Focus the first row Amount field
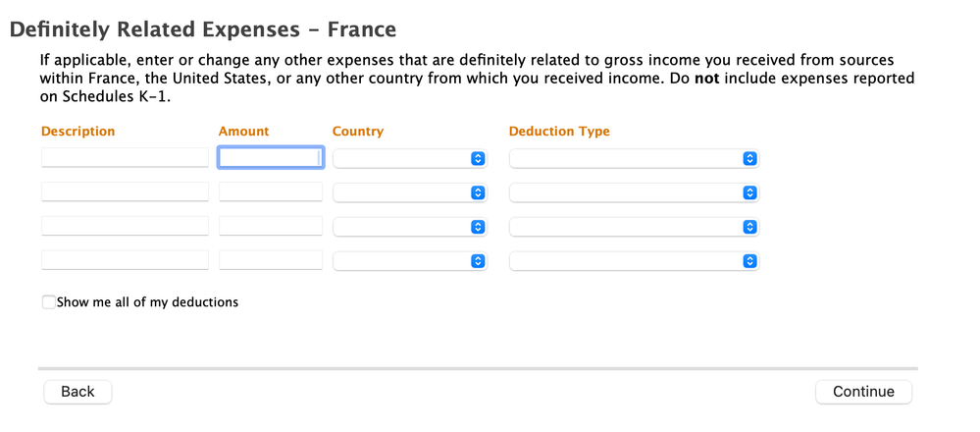980x432 pixels. click(270, 158)
